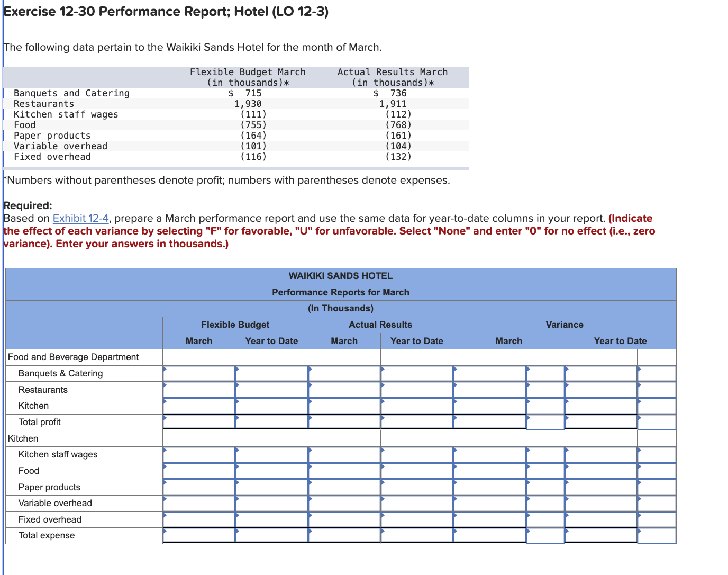Open March variance F/U dropdown for Kitchen staff wages
The image size is (728, 575).
click(x=545, y=454)
